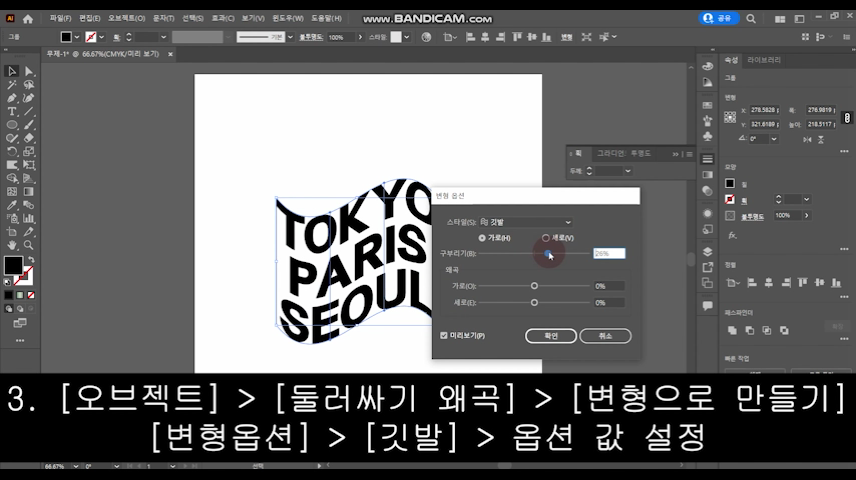Select the Shape Builder tool
The width and height of the screenshot is (856, 480).
(11, 179)
